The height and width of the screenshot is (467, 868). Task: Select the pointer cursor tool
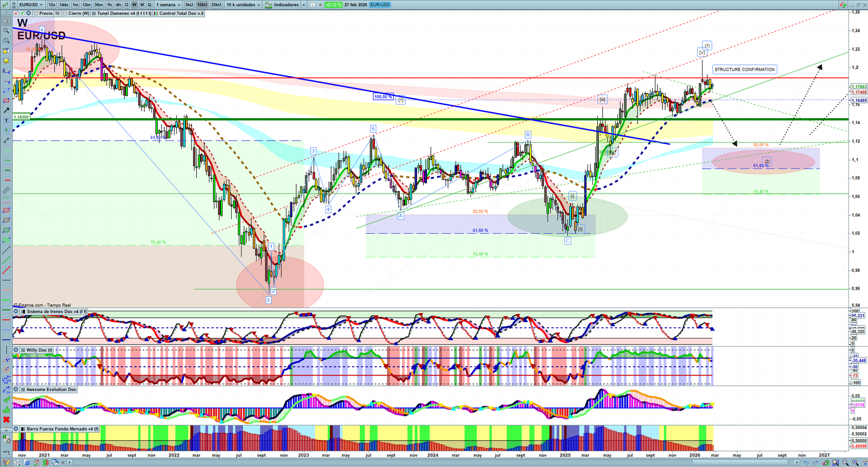[6, 21]
